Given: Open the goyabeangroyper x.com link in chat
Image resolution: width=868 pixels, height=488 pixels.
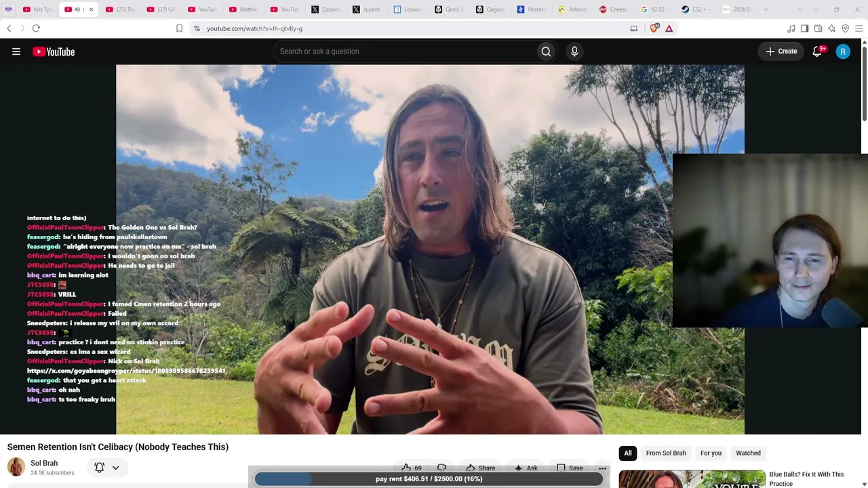Looking at the screenshot, I should click(126, 371).
